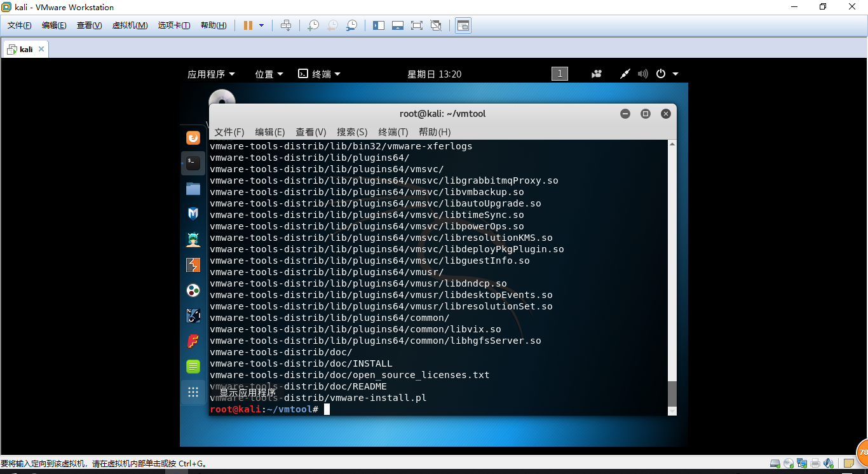Show applications grid button in dock
Viewport: 868px width, 474px height.
[x=193, y=392]
